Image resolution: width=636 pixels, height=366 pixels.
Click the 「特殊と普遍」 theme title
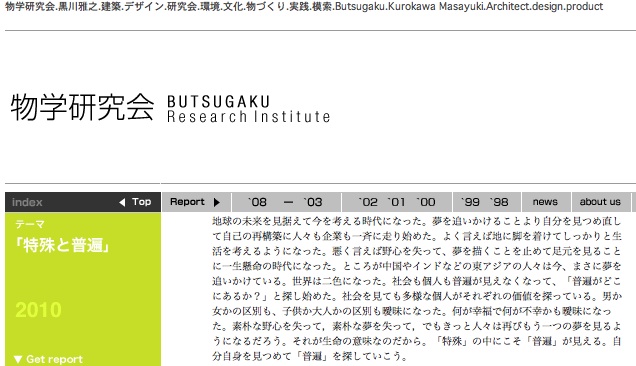[x=62, y=245]
